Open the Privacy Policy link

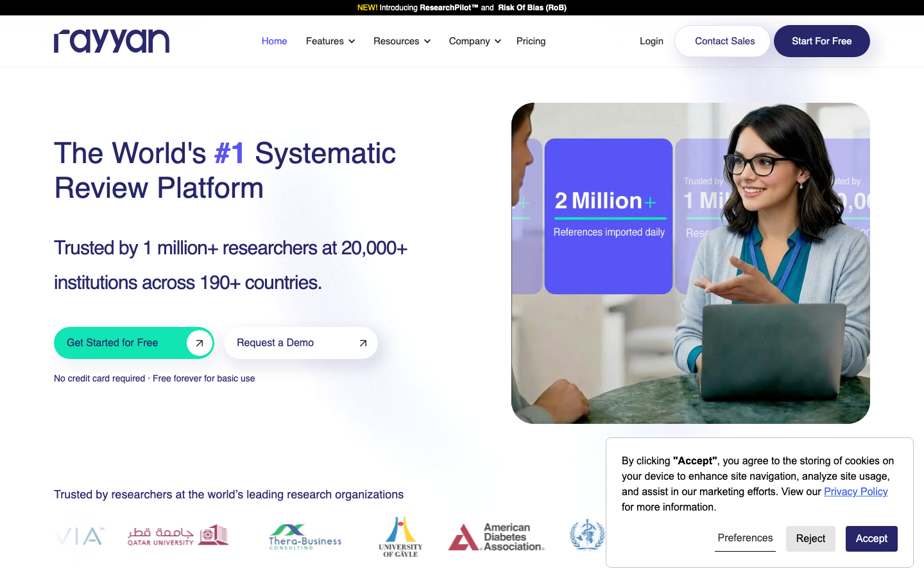(856, 491)
